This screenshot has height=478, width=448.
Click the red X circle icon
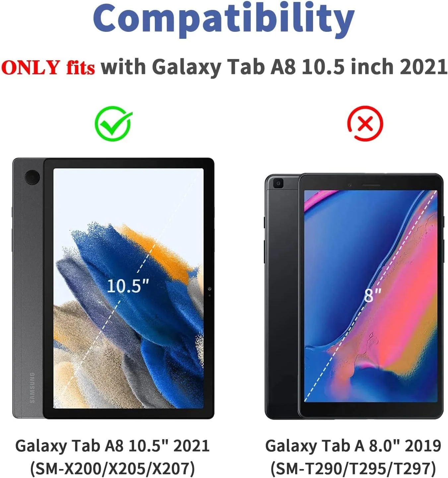pos(365,123)
